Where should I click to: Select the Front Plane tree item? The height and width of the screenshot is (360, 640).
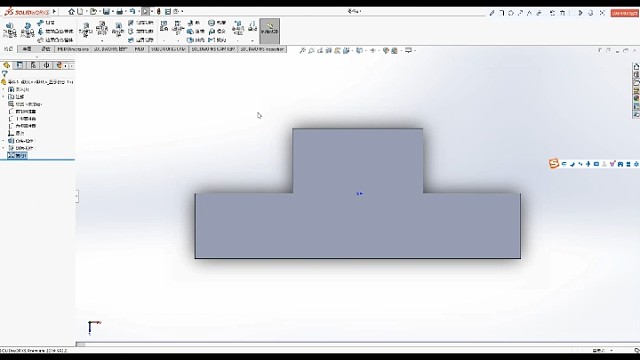22,111
